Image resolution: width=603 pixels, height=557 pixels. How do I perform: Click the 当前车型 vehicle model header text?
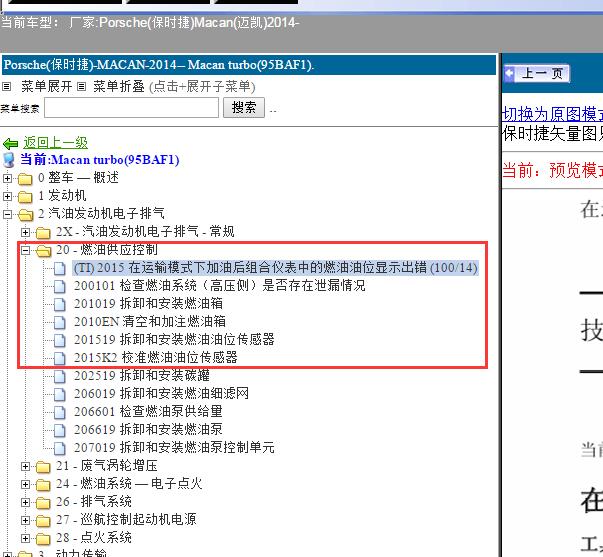[150, 23]
